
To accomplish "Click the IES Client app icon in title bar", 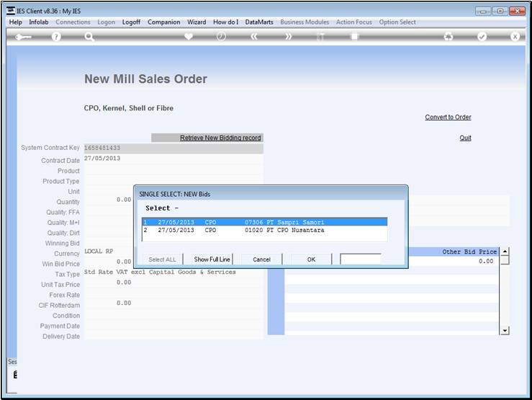I will click(x=11, y=11).
